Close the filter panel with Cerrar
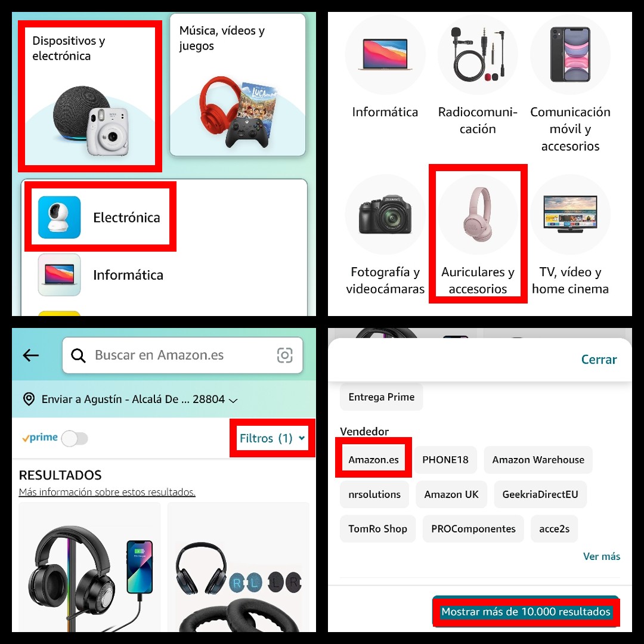This screenshot has width=644, height=644. pyautogui.click(x=599, y=360)
